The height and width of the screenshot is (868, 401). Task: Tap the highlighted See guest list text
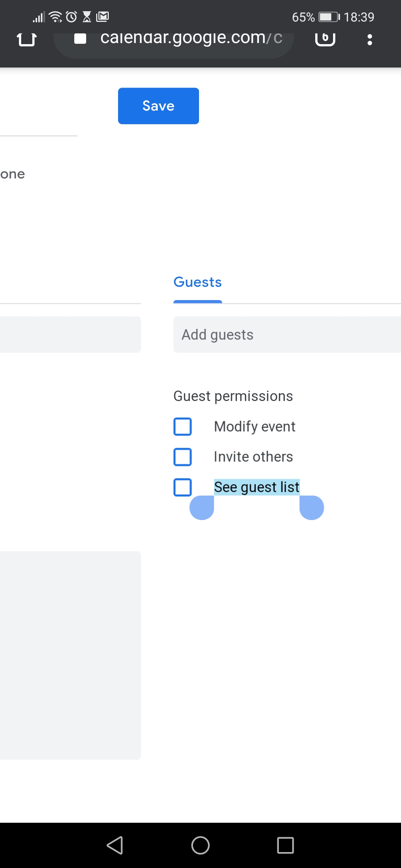[257, 487]
